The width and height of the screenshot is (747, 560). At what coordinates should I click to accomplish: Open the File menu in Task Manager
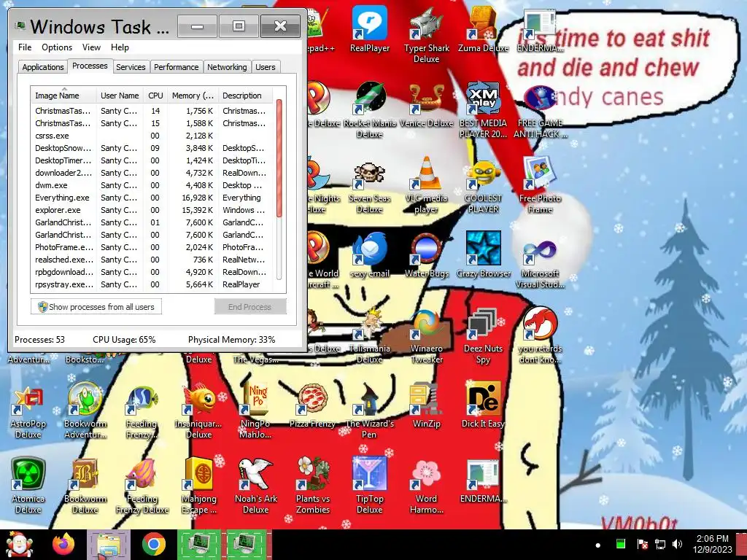tap(25, 47)
